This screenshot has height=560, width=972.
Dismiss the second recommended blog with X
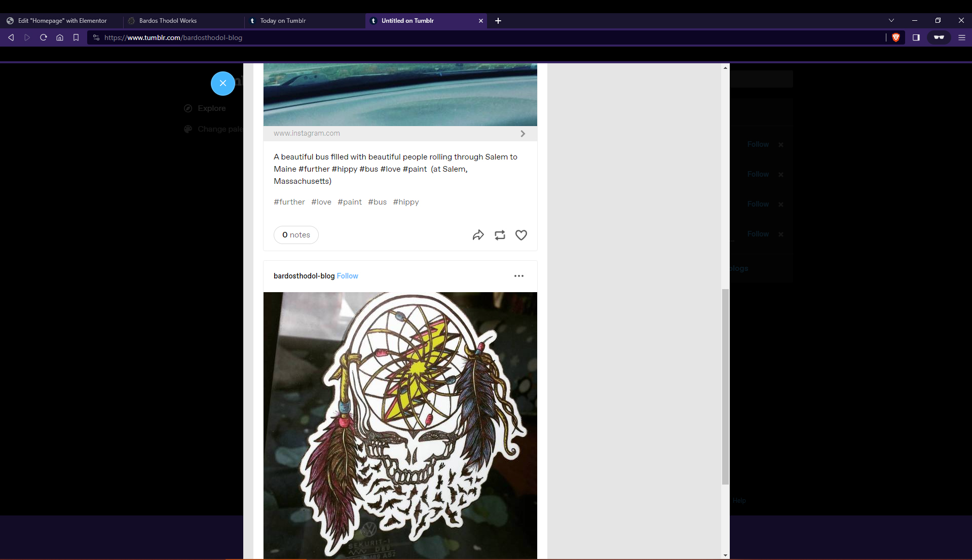pyautogui.click(x=781, y=175)
